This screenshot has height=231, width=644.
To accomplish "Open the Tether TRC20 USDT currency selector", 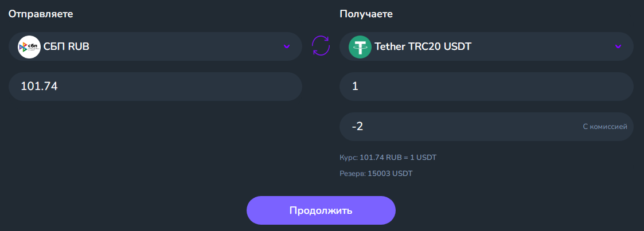I will point(486,46).
